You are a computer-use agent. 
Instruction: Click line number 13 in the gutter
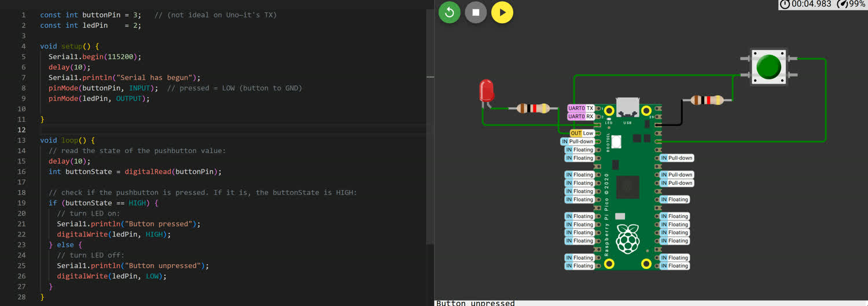(23, 140)
